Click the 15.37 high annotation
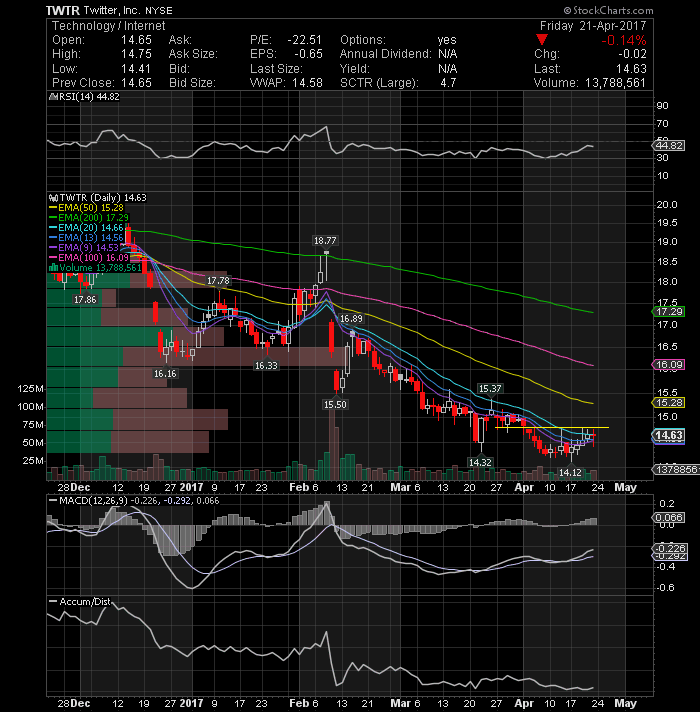The height and width of the screenshot is (712, 700). [490, 388]
